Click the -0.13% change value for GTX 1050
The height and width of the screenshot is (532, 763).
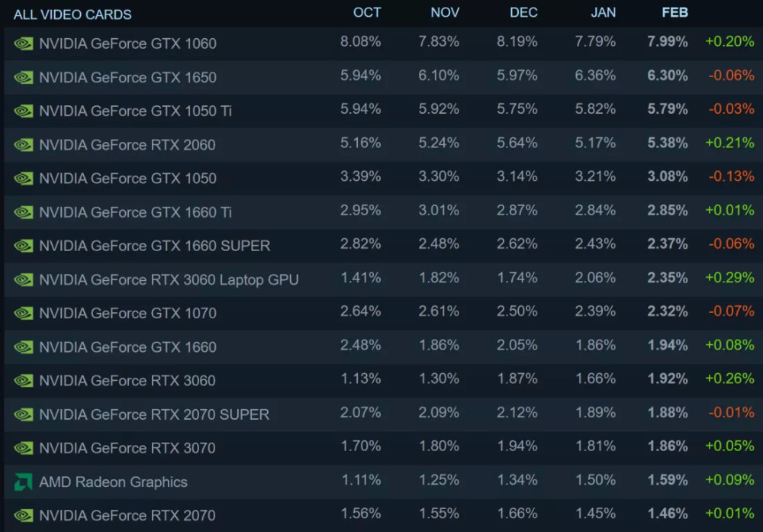click(731, 176)
